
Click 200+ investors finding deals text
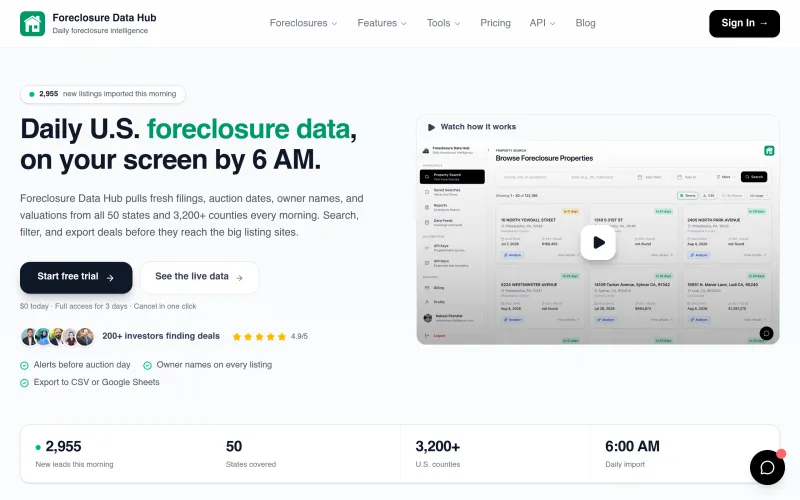click(x=161, y=336)
